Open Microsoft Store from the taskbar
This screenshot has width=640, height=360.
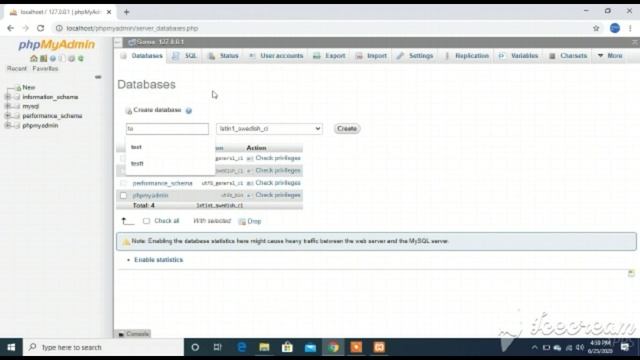click(x=287, y=347)
